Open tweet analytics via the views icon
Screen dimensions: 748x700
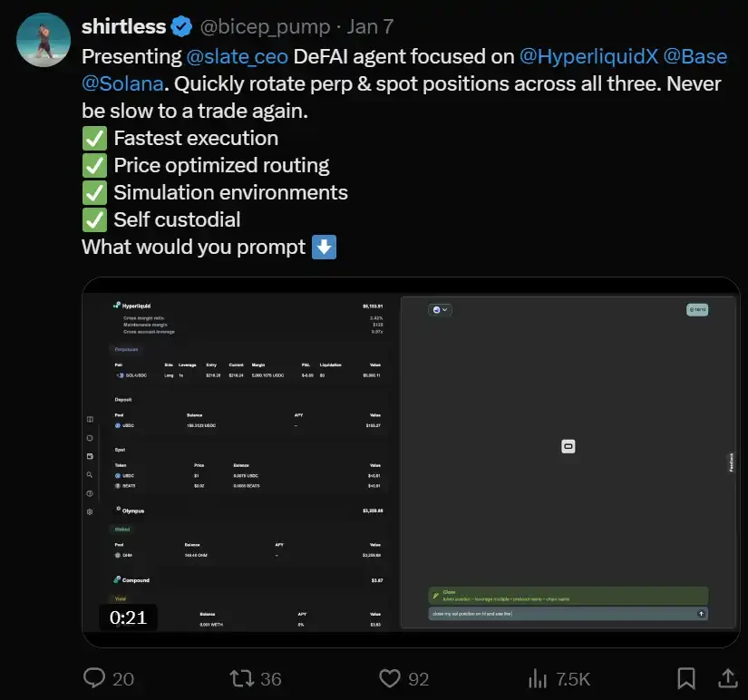538,678
